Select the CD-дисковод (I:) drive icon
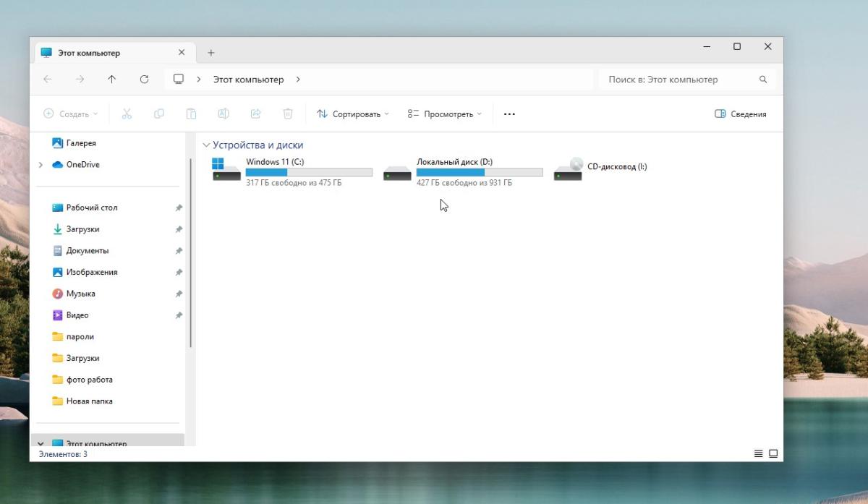Viewport: 868px width, 504px height. coord(568,169)
